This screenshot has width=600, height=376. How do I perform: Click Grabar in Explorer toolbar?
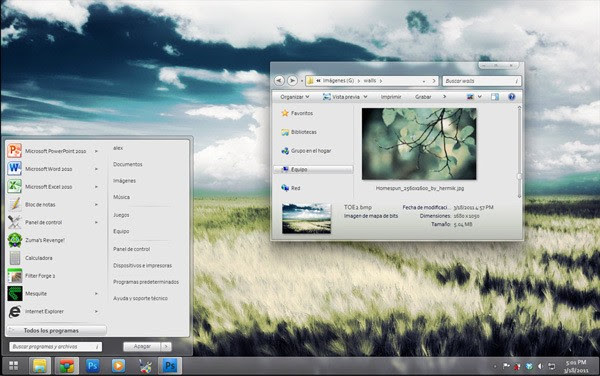pyautogui.click(x=423, y=97)
